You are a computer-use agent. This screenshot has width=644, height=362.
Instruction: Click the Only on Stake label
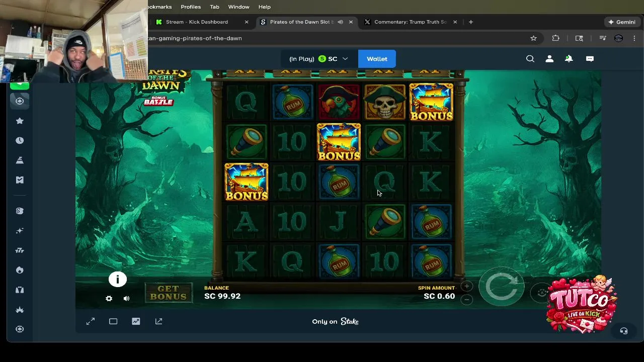(x=335, y=321)
